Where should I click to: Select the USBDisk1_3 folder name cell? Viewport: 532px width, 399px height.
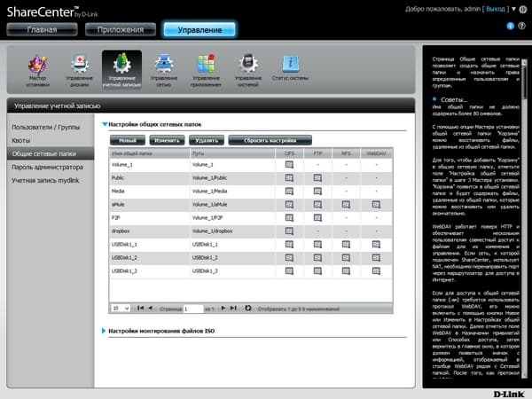tap(149, 270)
